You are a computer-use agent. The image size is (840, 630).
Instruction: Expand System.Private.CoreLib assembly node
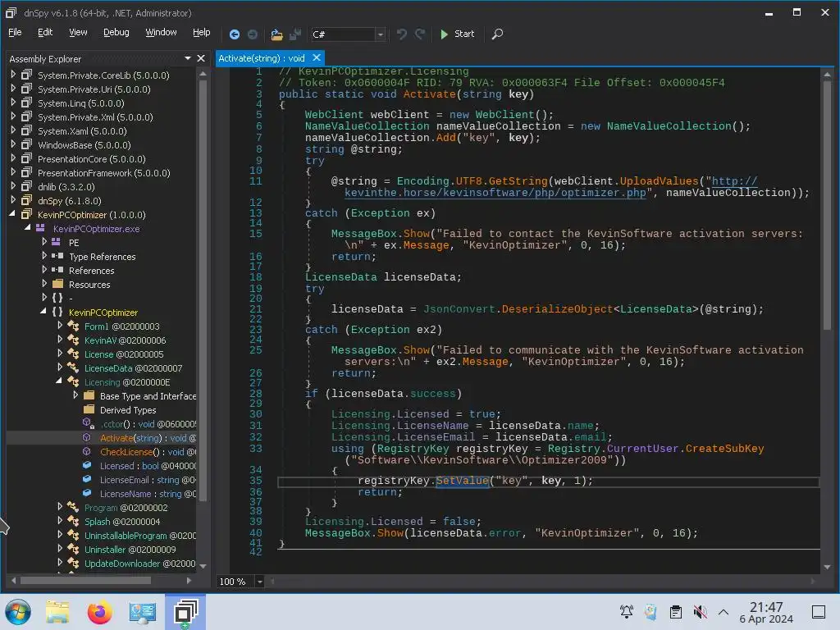pos(13,75)
